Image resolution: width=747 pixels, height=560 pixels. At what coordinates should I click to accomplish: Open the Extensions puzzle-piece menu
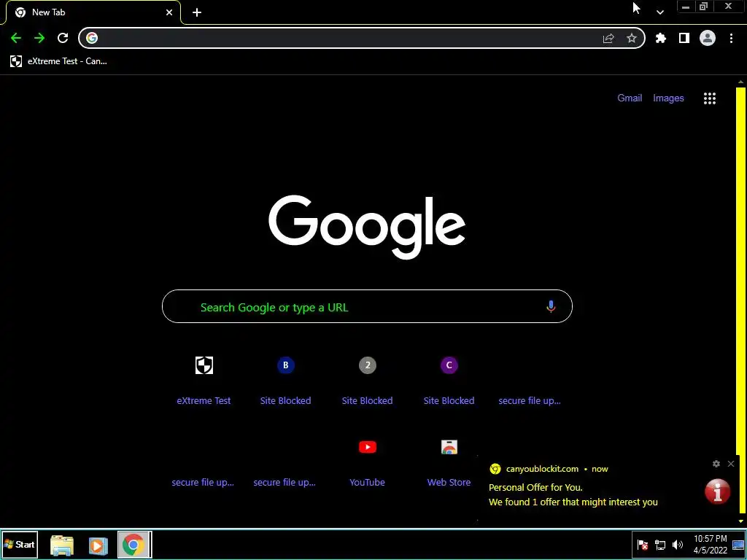[x=661, y=38]
